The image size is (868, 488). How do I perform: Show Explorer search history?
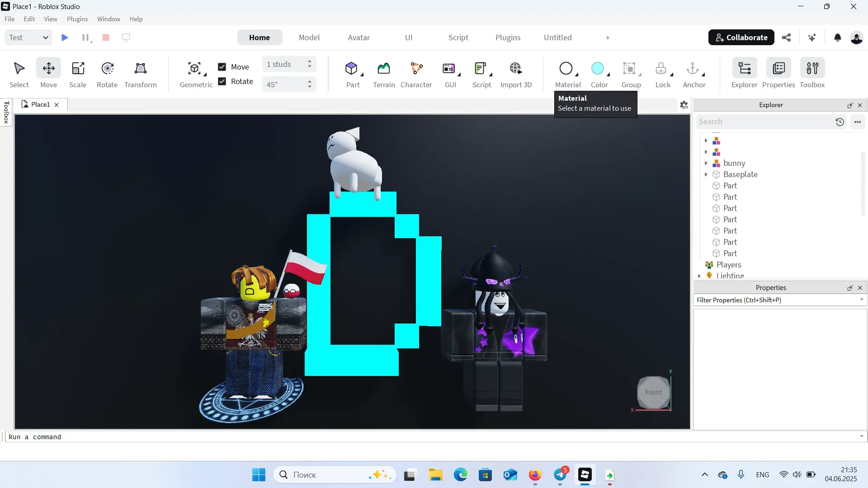840,122
